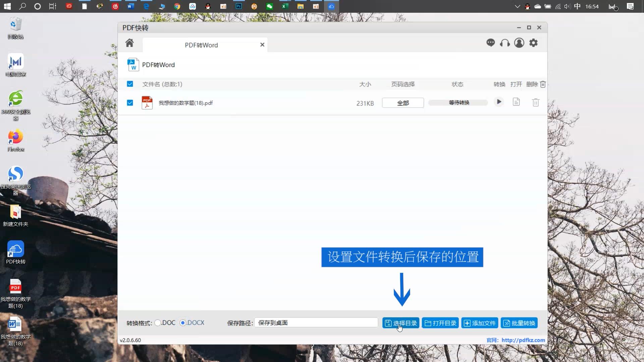Start conversion with the play arrow icon
The image size is (644, 362).
(x=499, y=102)
